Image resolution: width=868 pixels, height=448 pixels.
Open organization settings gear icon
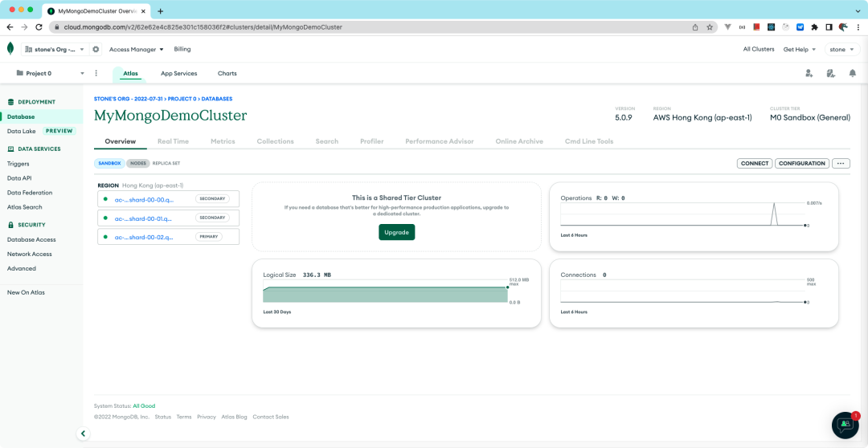(x=96, y=49)
